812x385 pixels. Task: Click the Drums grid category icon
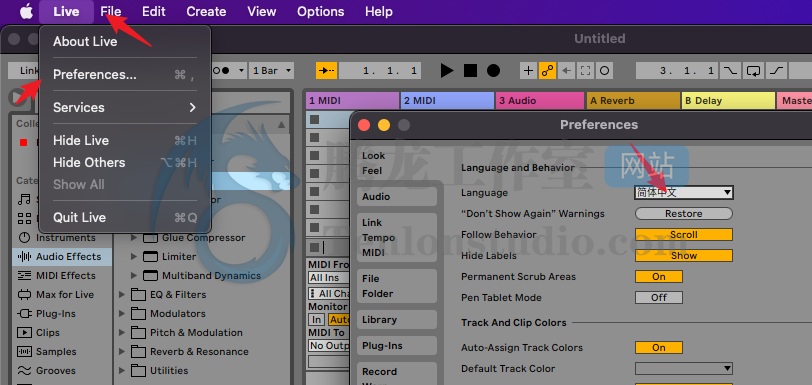coord(24,218)
